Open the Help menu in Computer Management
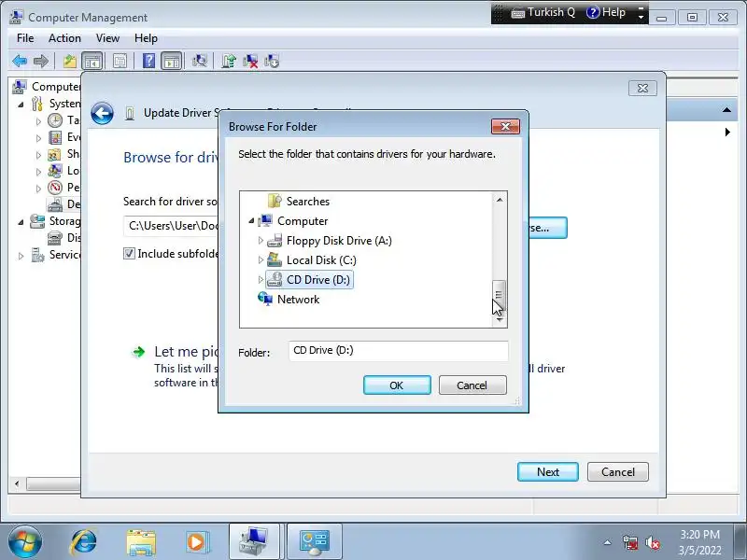Screen dimensions: 747x560 146,38
